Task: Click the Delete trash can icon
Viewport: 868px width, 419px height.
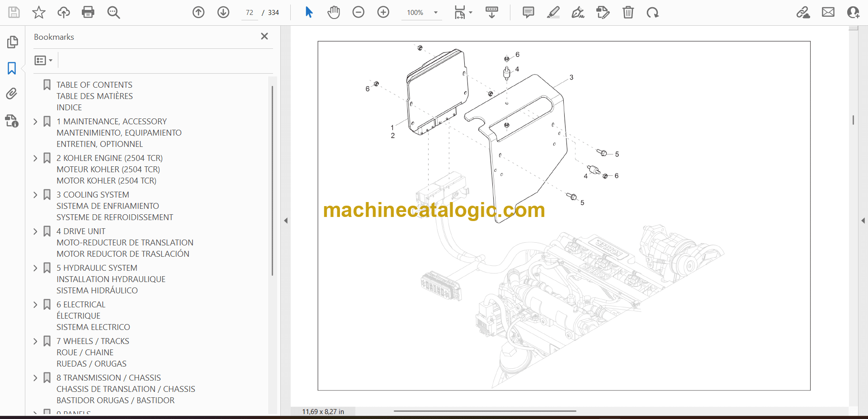Action: click(628, 12)
